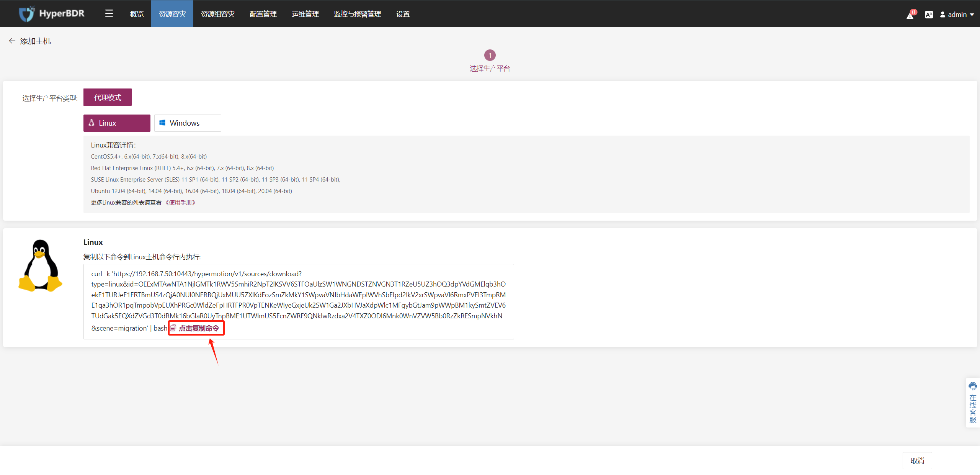Click 点击复制命令 to copy command

point(199,328)
